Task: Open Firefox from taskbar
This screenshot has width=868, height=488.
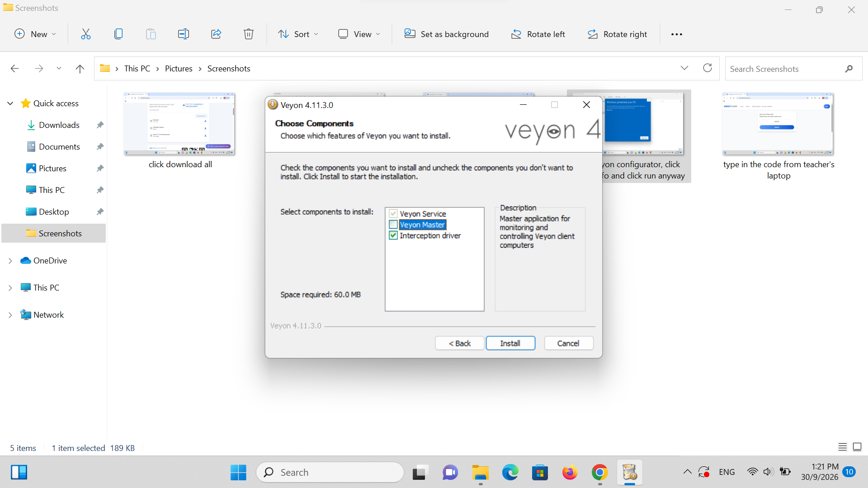Action: [570, 473]
